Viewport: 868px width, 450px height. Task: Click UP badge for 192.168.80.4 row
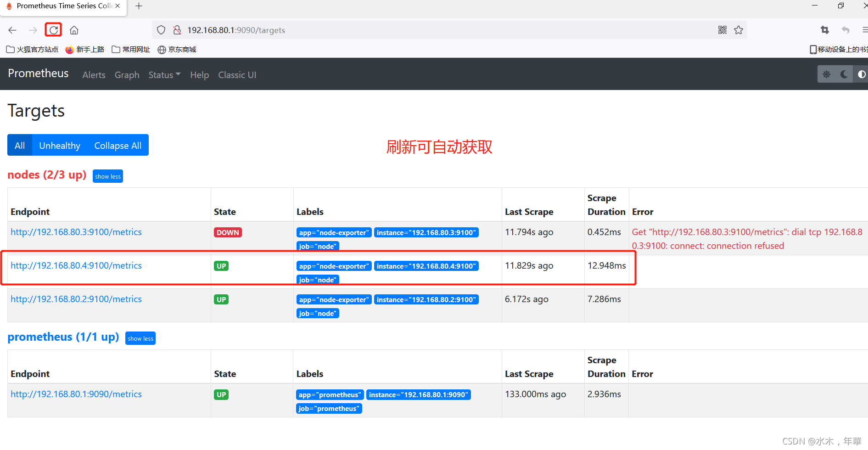(221, 266)
